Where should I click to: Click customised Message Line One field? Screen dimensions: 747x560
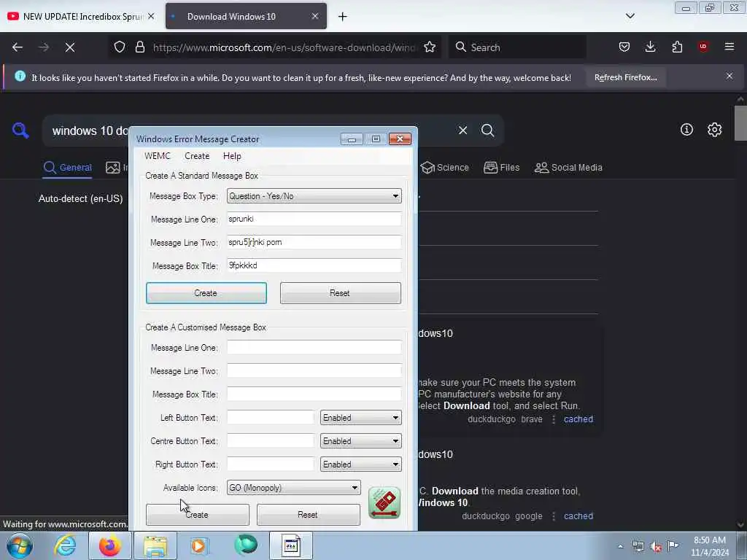(x=314, y=347)
